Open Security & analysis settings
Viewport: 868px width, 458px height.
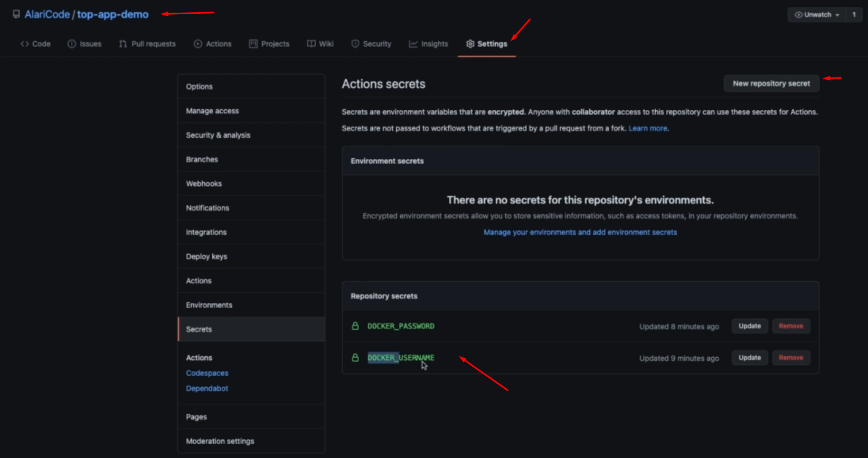251,135
